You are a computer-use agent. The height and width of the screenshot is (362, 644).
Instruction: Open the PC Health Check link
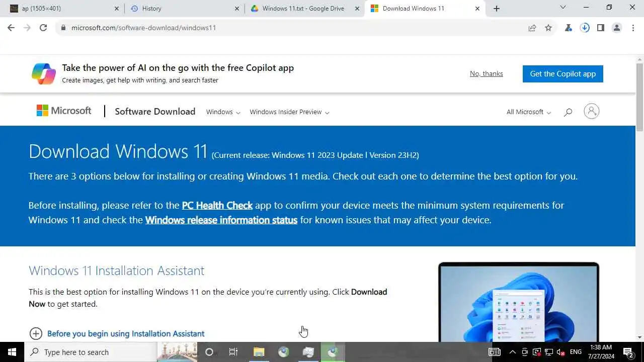[x=217, y=205]
